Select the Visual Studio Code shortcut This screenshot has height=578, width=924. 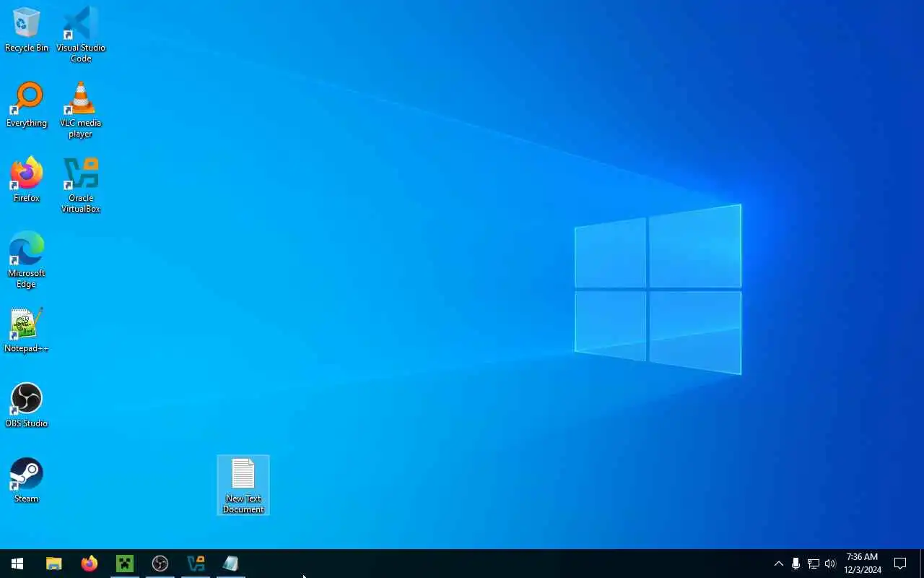pos(81,34)
